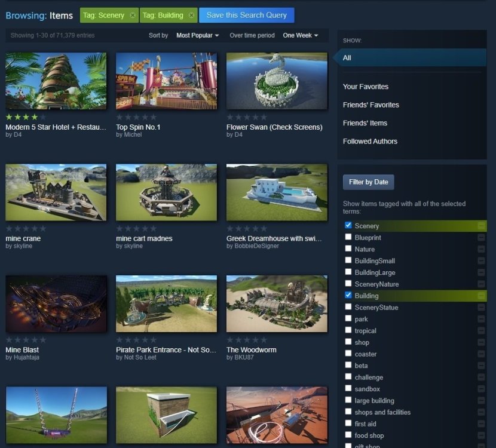
Task: Open the One Week time period dropdown
Action: (301, 35)
